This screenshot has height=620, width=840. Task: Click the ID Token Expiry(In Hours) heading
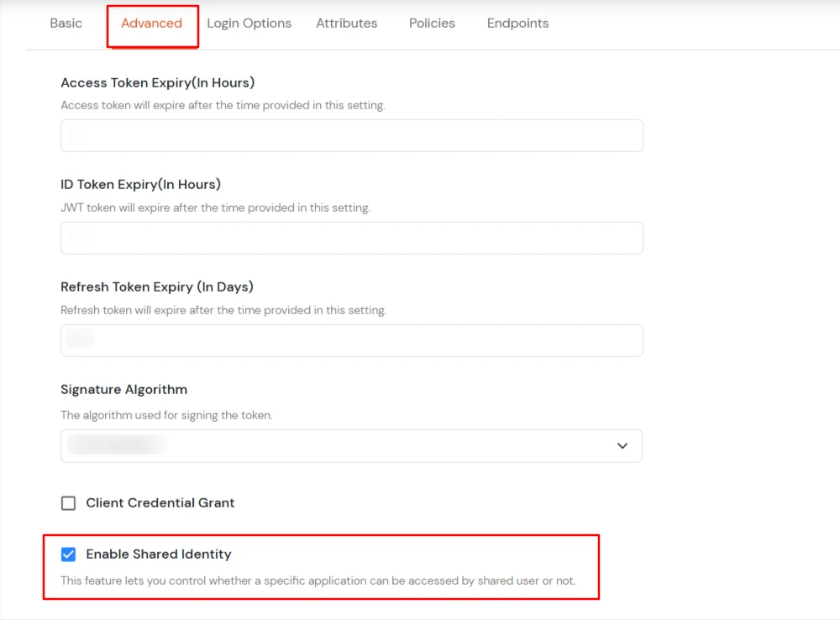click(140, 185)
